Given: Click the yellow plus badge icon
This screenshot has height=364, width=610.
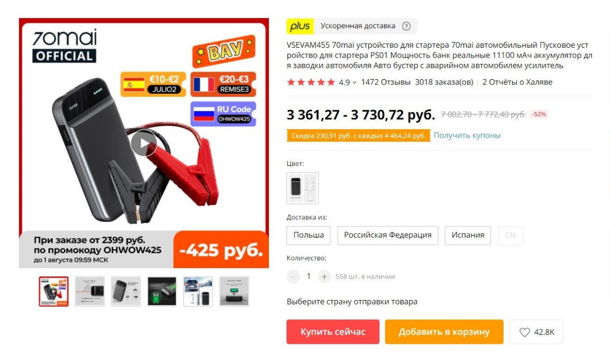Looking at the screenshot, I should 300,26.
